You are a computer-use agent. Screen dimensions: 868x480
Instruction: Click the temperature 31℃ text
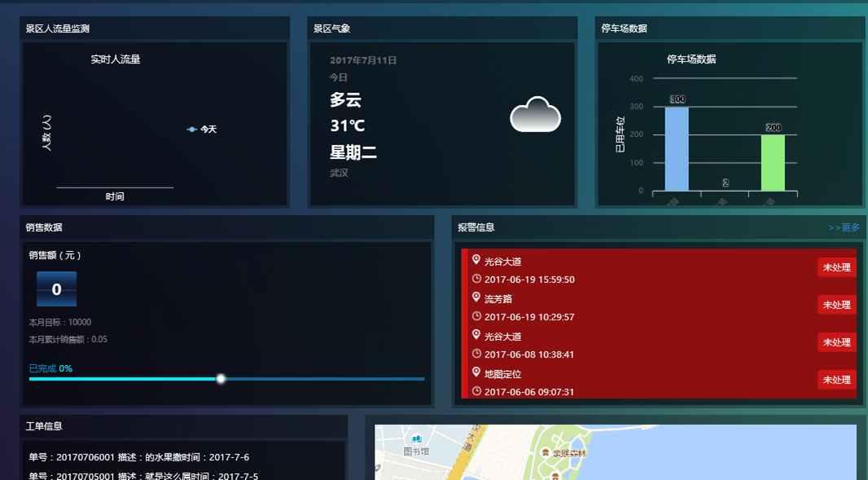point(347,126)
